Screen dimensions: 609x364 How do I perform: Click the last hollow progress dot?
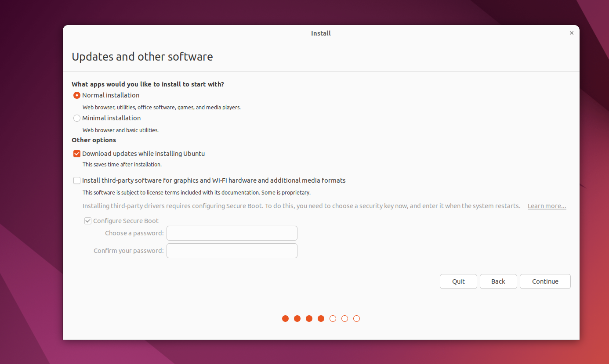pos(356,318)
